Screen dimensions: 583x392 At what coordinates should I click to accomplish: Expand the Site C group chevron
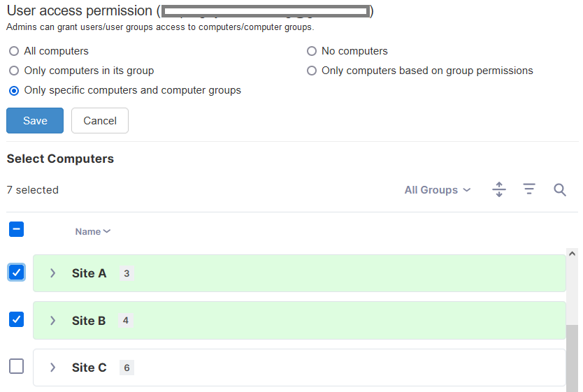(x=53, y=368)
